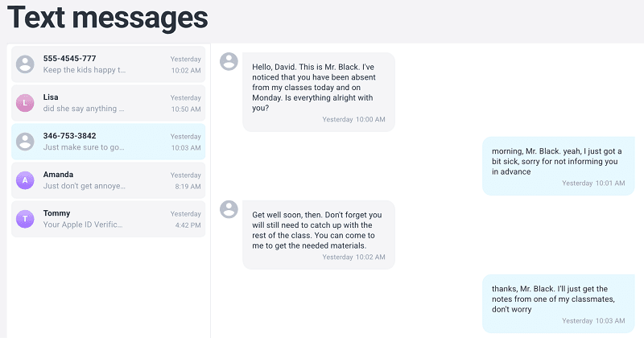Open Lisa's conversation thread
The width and height of the screenshot is (644, 338).
pos(109,103)
